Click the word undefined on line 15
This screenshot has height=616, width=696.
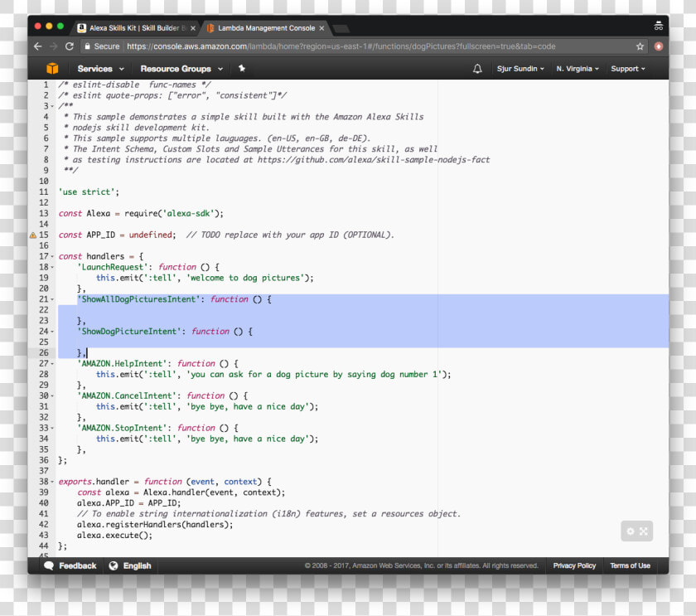pos(151,235)
